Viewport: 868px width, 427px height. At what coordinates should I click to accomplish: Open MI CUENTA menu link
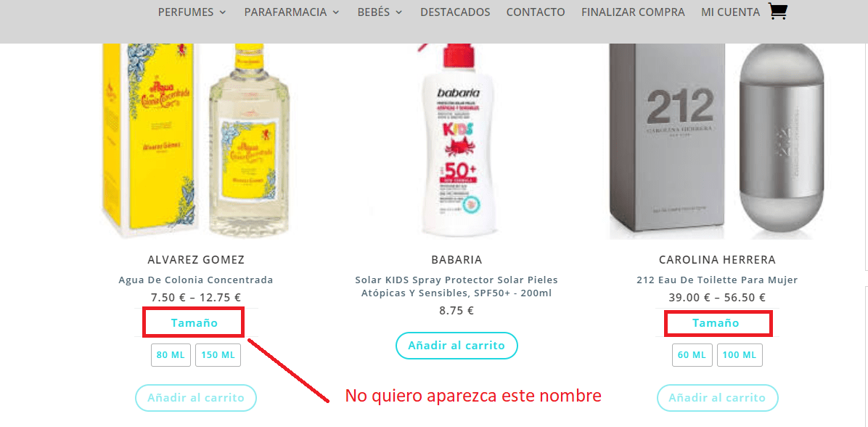730,12
